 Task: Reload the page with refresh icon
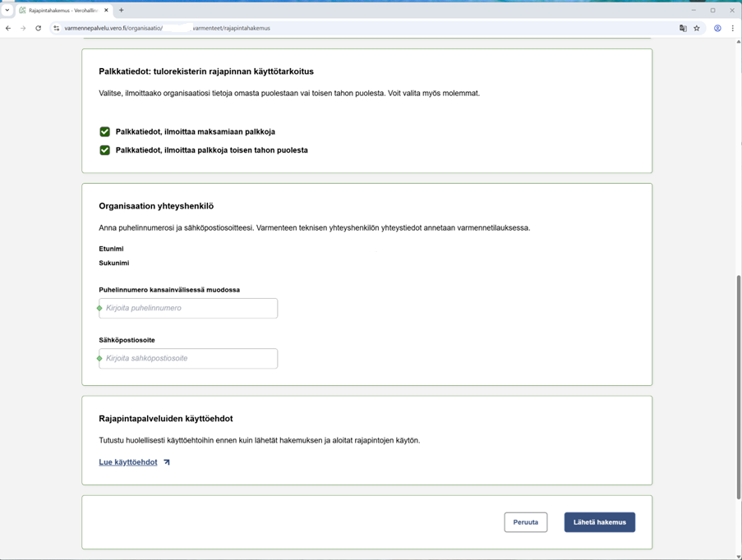coord(38,28)
